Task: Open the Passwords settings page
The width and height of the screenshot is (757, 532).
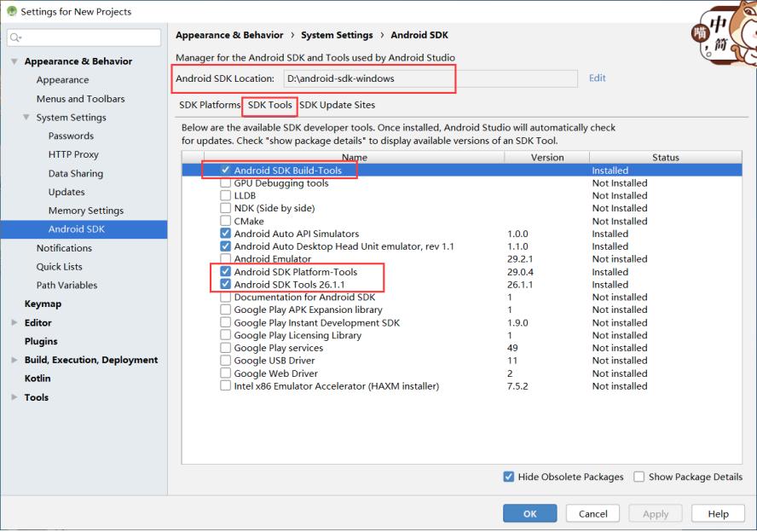Action: coord(71,136)
